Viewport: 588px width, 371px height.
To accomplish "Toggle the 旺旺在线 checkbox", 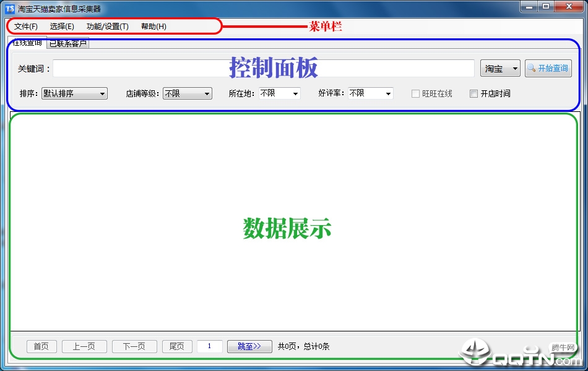I will coord(415,94).
